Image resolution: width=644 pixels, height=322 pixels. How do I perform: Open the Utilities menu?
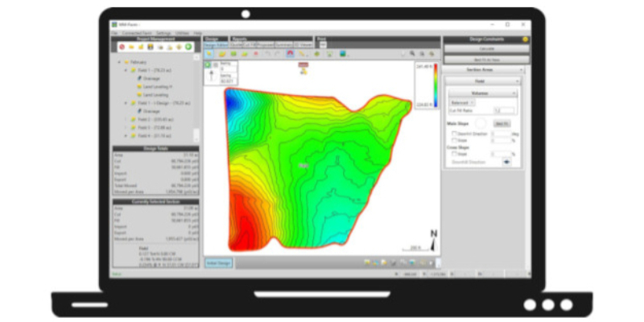(x=182, y=33)
